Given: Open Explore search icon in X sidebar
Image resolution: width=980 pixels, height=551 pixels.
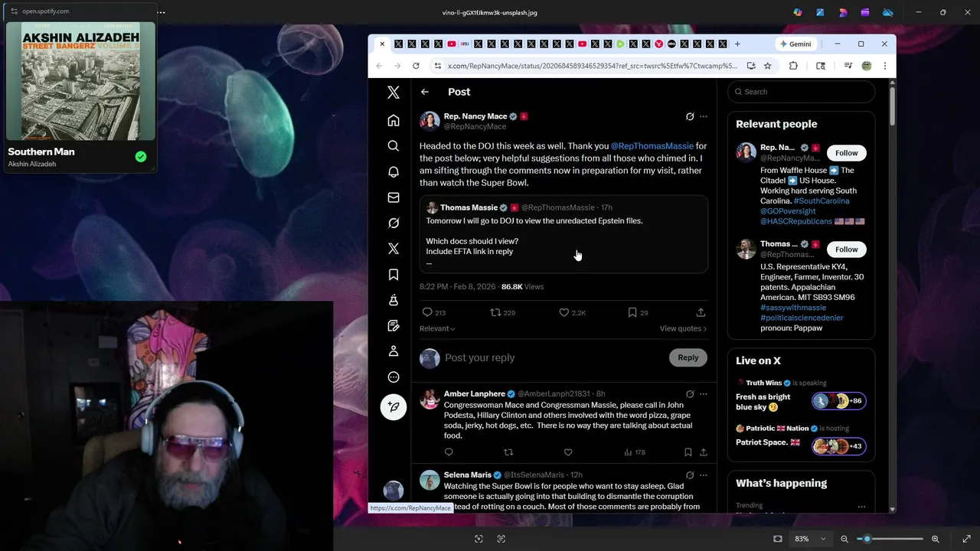Looking at the screenshot, I should [x=394, y=146].
